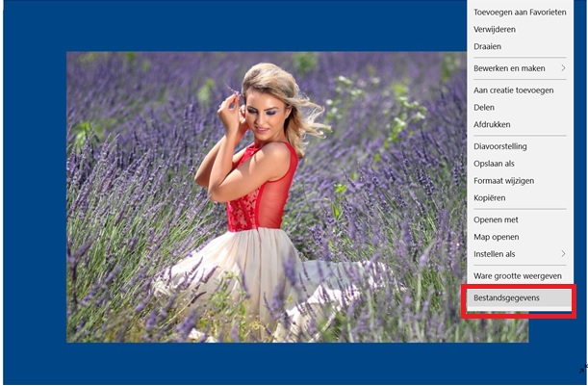The width and height of the screenshot is (588, 386).
Task: Click 'Draaien' to rotate the photo
Action: (487, 46)
